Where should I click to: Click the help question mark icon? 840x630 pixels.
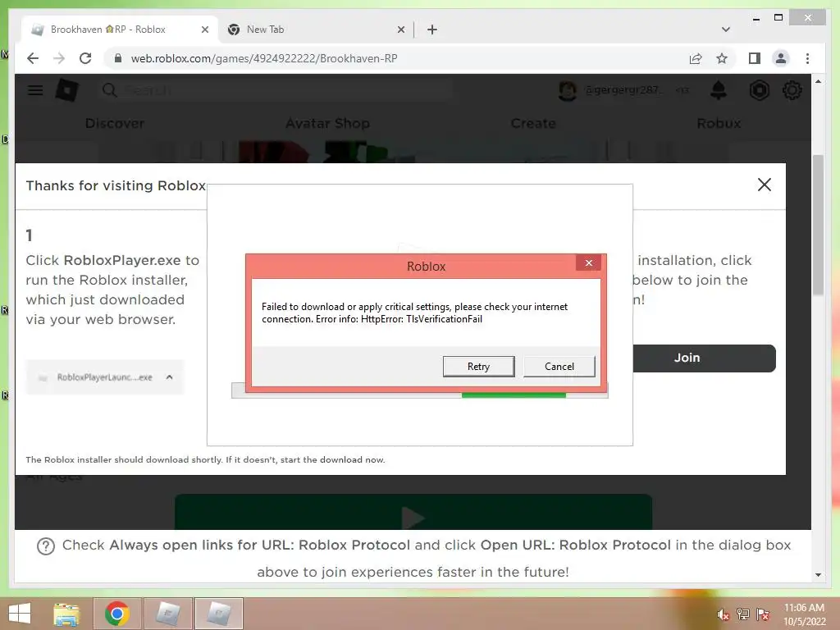46,546
